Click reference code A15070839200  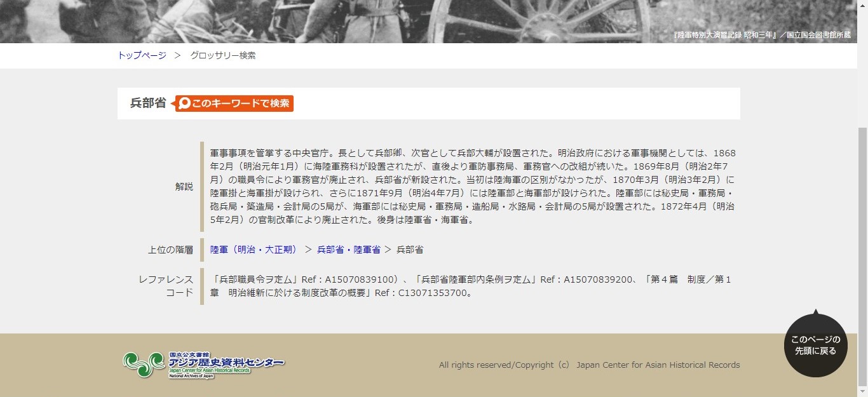click(591, 279)
